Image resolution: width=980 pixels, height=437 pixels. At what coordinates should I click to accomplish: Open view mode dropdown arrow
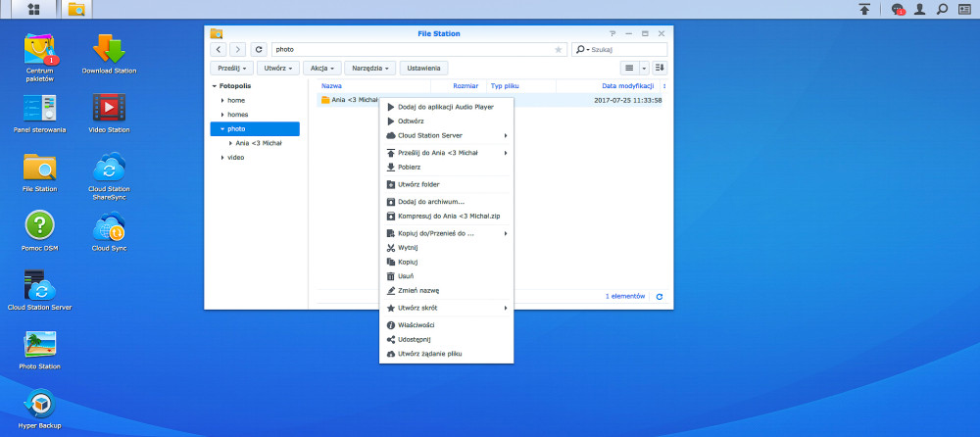click(644, 68)
